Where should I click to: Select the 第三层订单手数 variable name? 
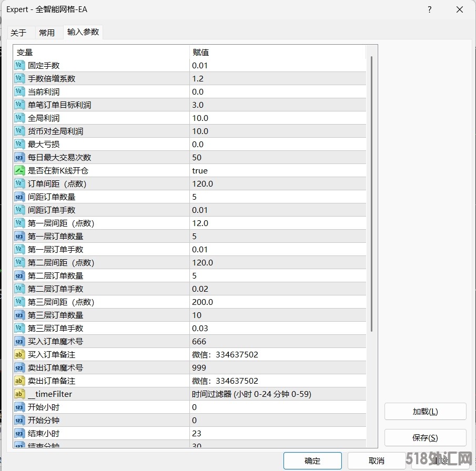pyautogui.click(x=56, y=329)
